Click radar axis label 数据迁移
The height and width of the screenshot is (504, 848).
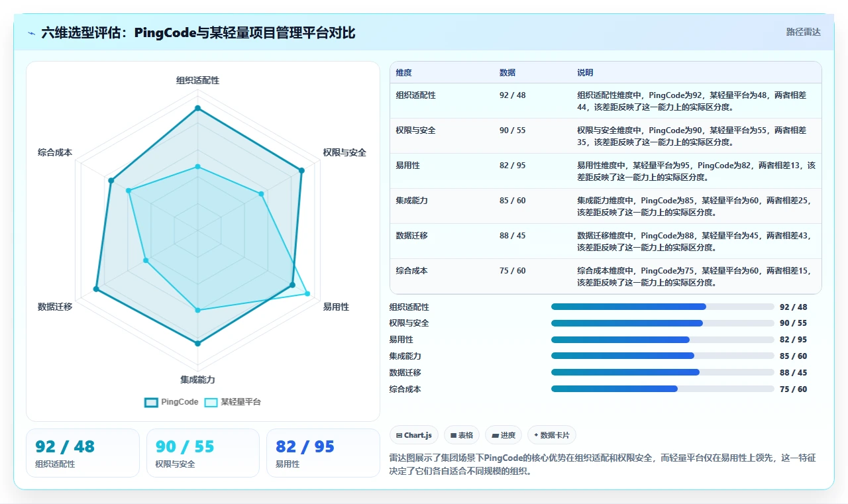pyautogui.click(x=55, y=307)
